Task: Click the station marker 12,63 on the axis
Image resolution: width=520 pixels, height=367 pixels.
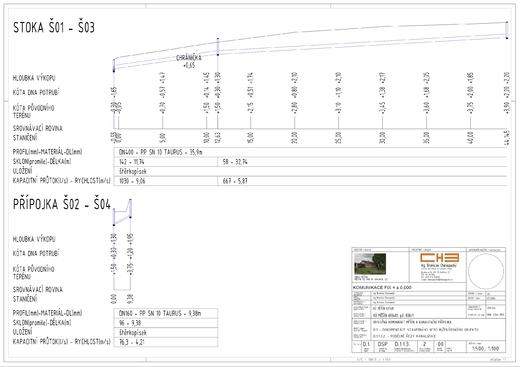Action: click(x=218, y=137)
